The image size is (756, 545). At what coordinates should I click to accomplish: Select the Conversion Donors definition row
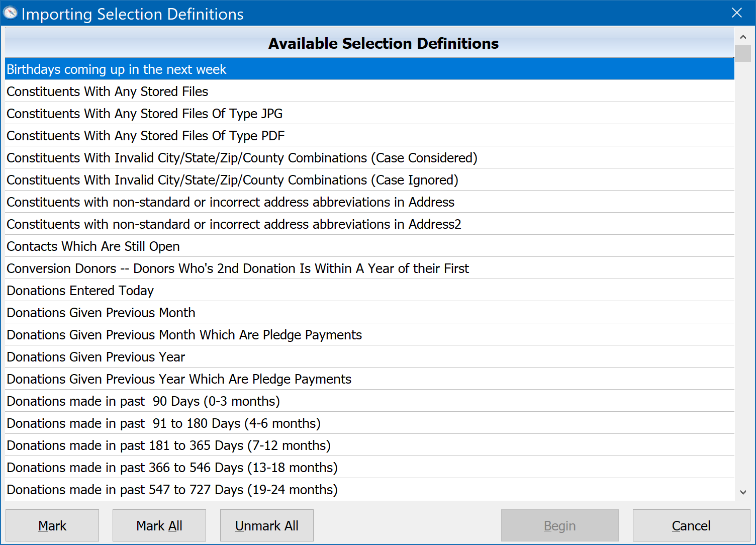(370, 268)
